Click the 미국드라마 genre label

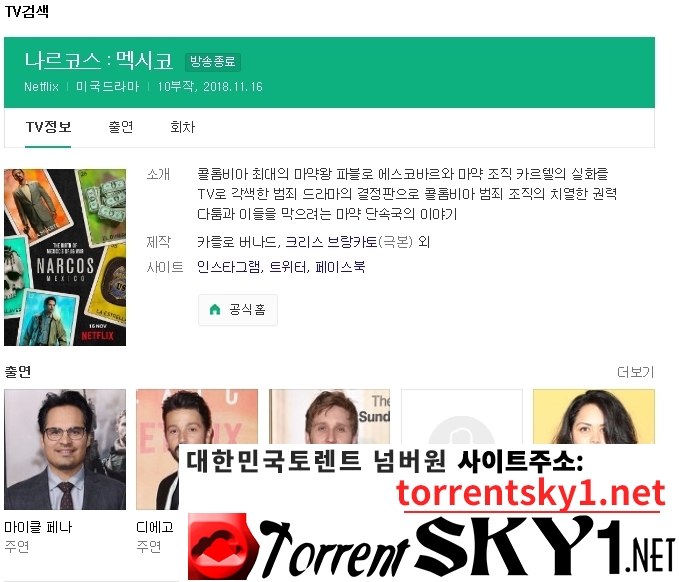pyautogui.click(x=107, y=87)
